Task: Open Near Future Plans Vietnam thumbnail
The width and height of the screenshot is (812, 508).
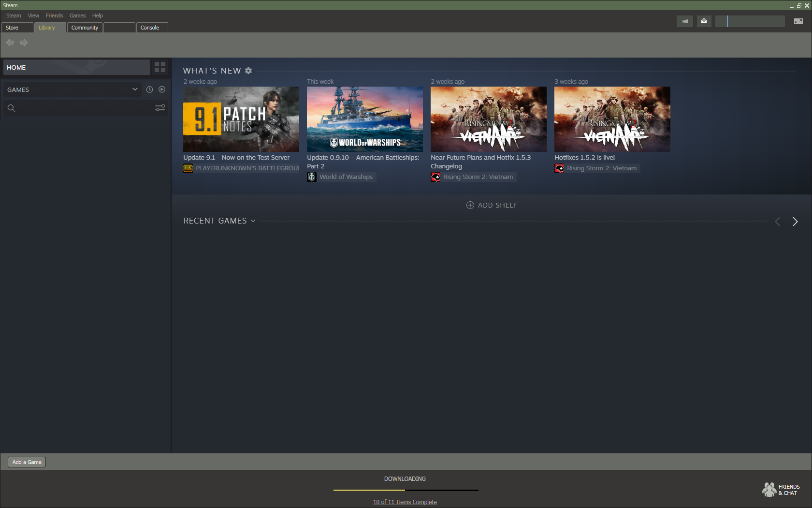Action: [489, 119]
